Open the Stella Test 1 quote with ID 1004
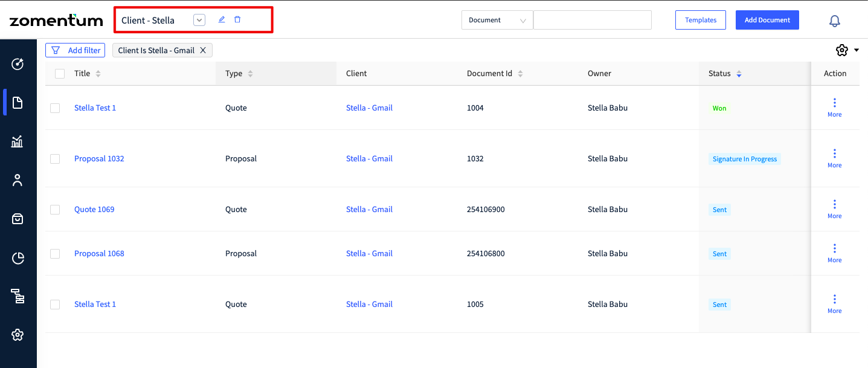Image resolution: width=868 pixels, height=368 pixels. coord(95,108)
